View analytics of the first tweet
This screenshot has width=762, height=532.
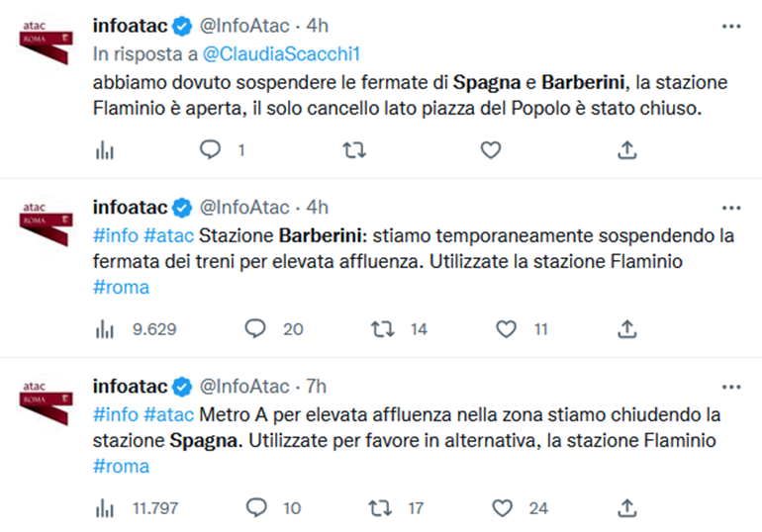point(105,151)
